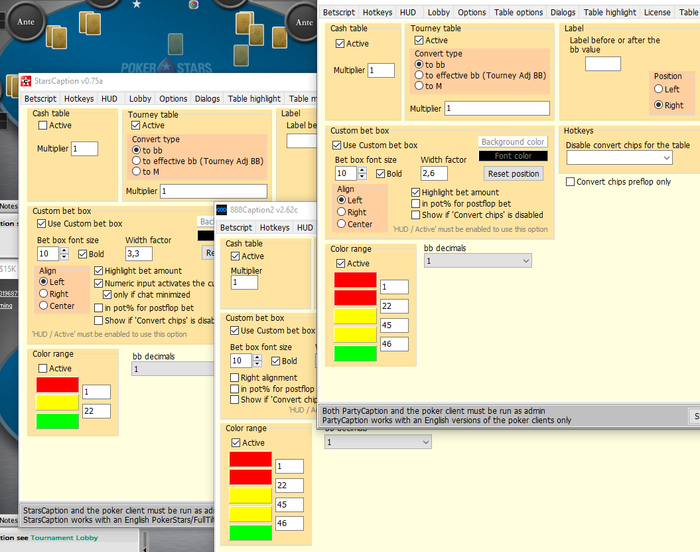Screen dimensions: 700x552
Task: Click Width factor field showing 3,3
Action: click(x=139, y=254)
